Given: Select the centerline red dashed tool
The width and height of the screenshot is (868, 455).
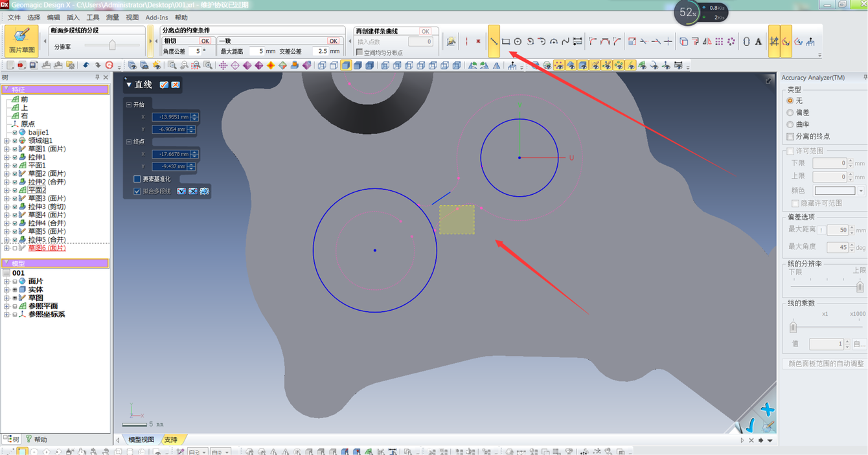Looking at the screenshot, I should pos(466,41).
